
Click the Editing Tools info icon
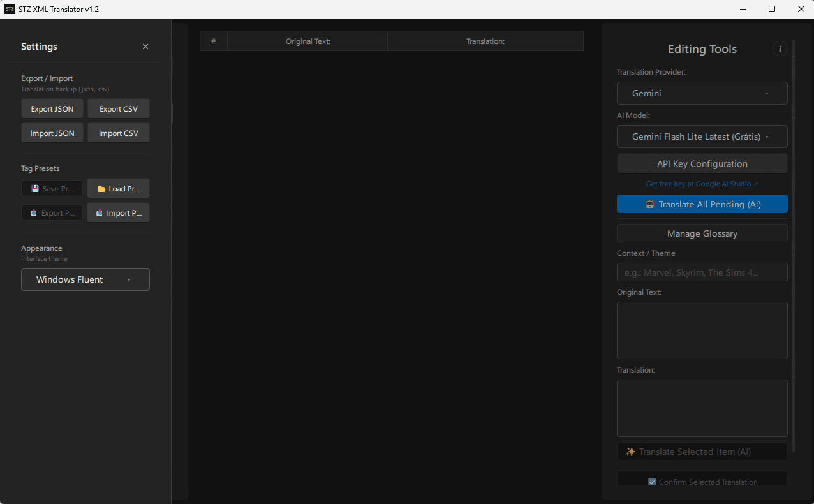[x=780, y=48]
